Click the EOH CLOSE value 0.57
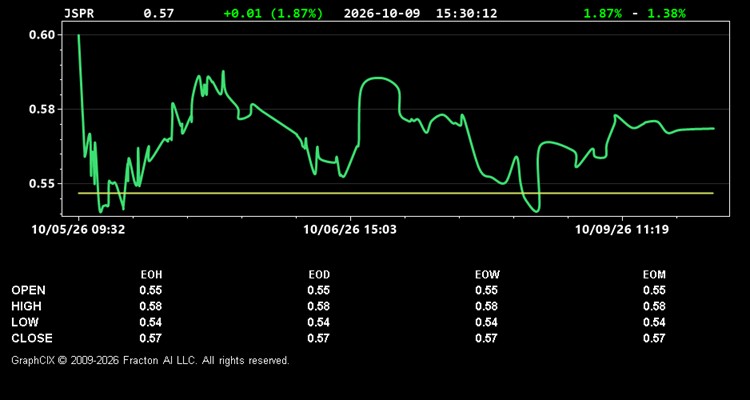The width and height of the screenshot is (750, 400). (x=151, y=338)
